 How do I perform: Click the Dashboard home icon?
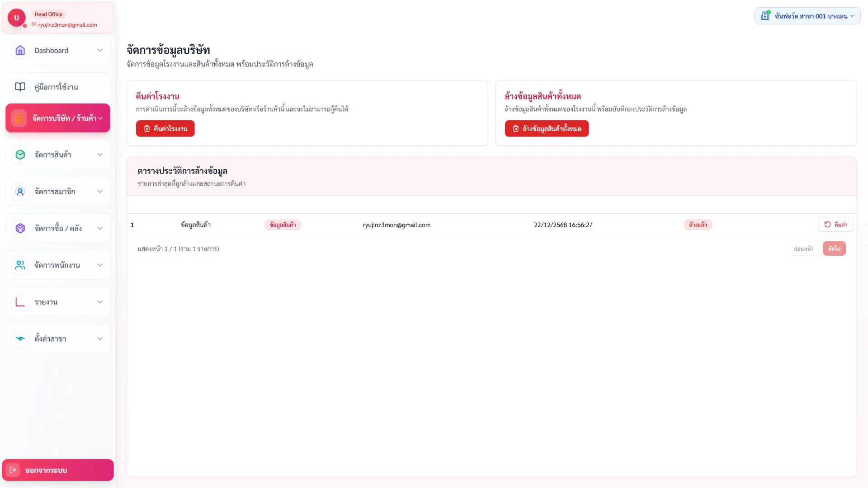point(20,50)
